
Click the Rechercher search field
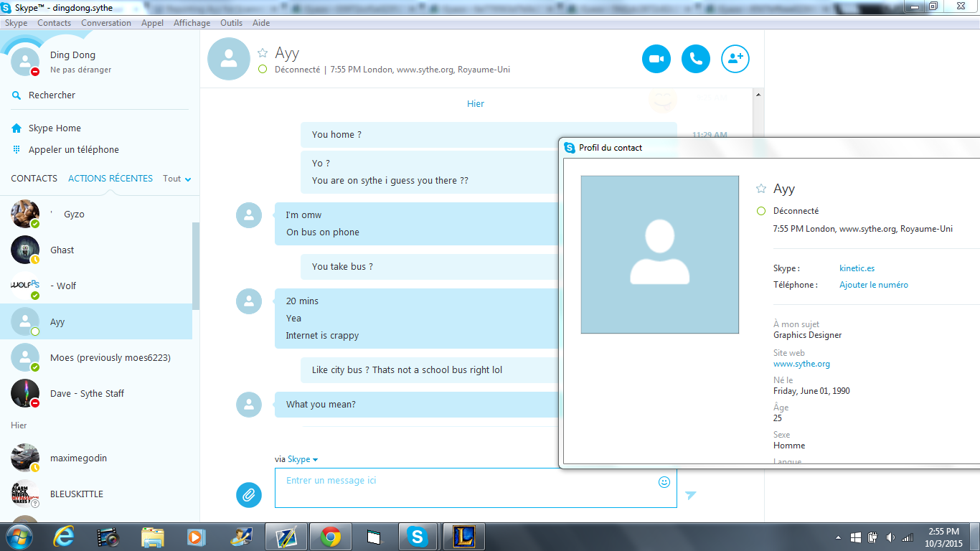99,95
